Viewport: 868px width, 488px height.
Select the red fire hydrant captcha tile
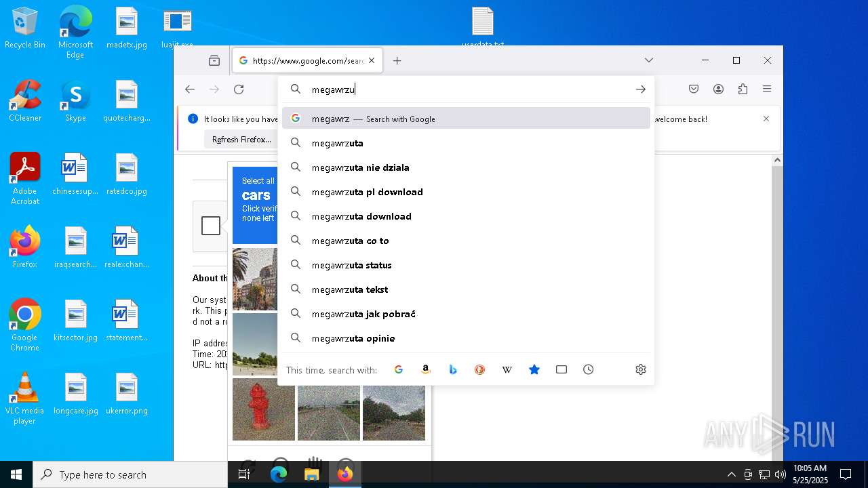(264, 411)
